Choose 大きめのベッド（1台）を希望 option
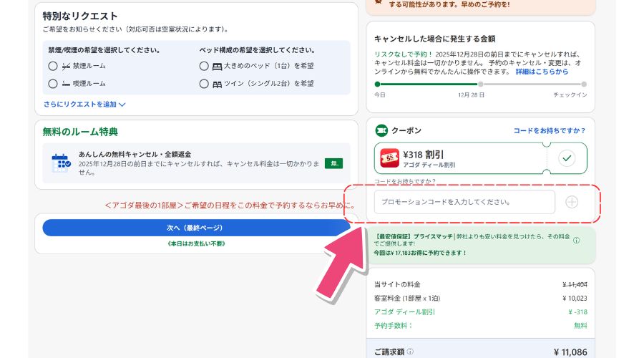Viewport: 644px width, 358px height. tap(204, 66)
